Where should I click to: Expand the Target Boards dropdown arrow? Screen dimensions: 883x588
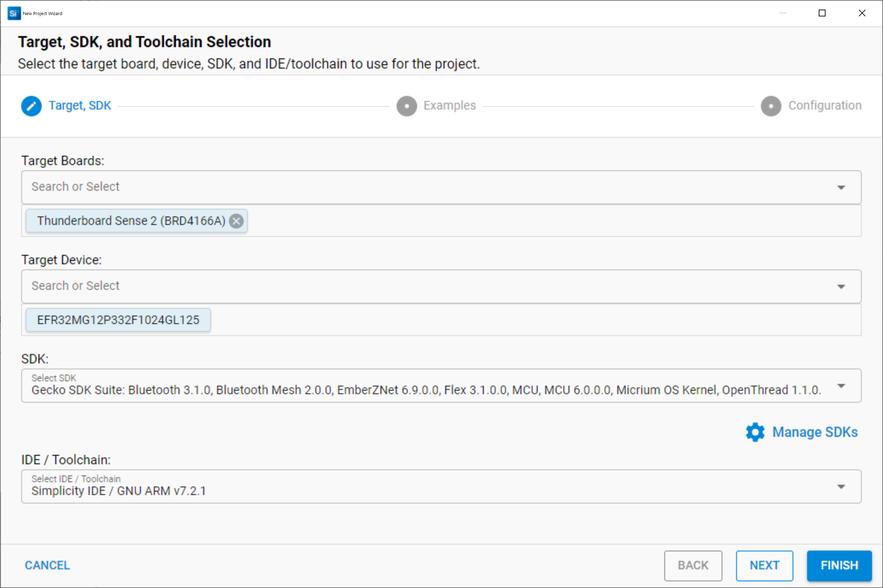click(x=841, y=187)
